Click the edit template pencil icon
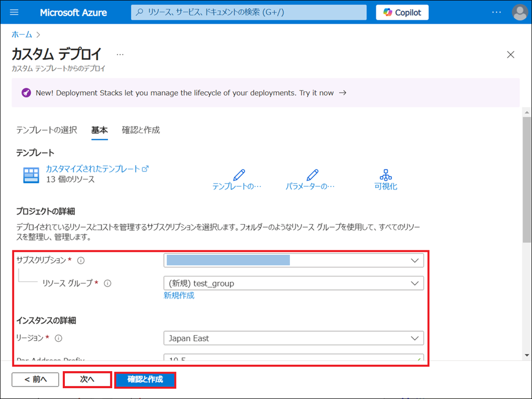 pos(239,175)
